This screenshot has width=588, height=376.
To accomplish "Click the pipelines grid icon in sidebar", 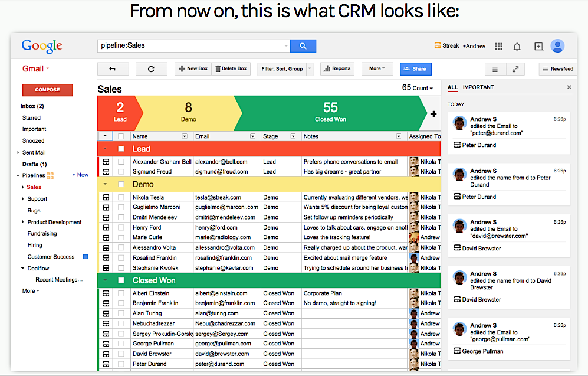I will pos(50,175).
